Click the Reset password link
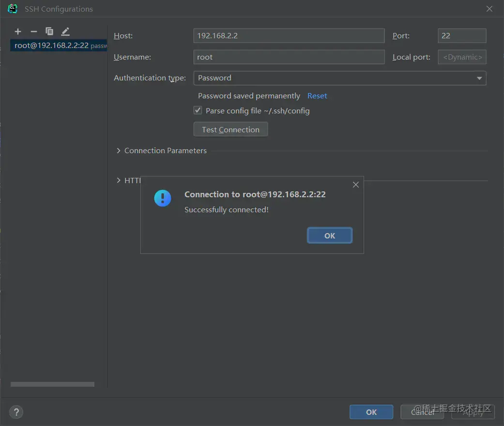This screenshot has height=426, width=504. 317,96
